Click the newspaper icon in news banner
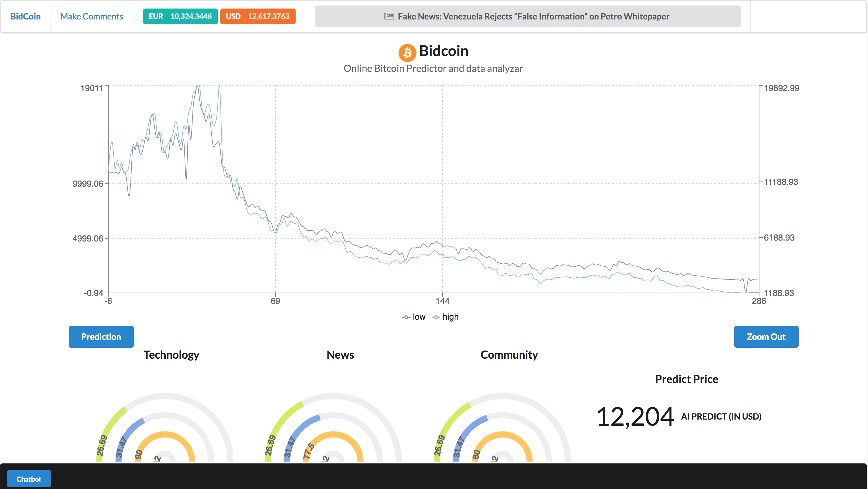Screen dimensions: 868x489 (x=389, y=16)
